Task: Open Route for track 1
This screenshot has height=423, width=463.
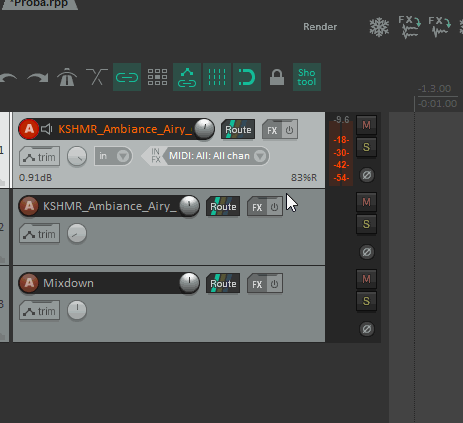Action: tap(238, 129)
